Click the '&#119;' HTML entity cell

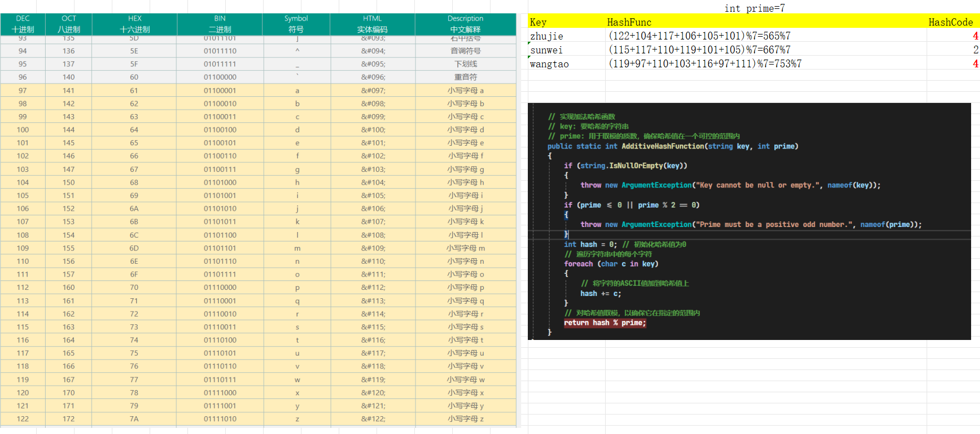click(373, 379)
